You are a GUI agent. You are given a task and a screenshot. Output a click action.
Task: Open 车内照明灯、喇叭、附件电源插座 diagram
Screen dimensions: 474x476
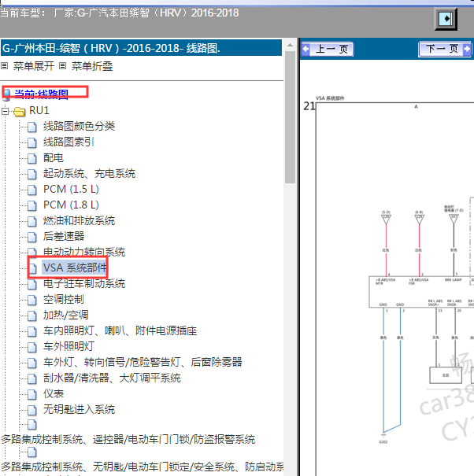(120, 330)
